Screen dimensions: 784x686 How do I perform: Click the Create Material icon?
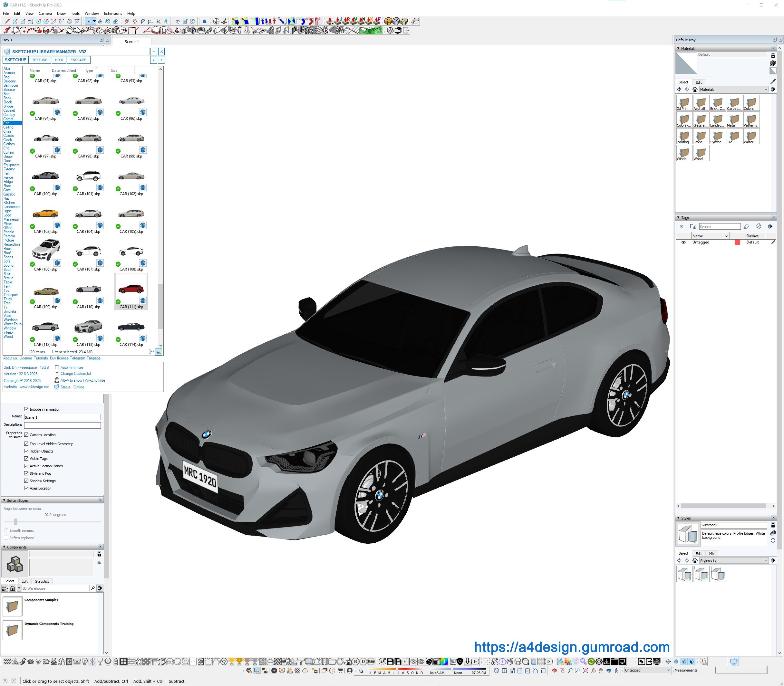click(772, 63)
